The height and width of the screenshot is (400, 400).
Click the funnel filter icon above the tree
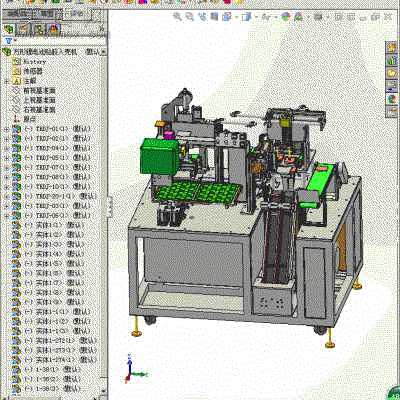tap(9, 41)
